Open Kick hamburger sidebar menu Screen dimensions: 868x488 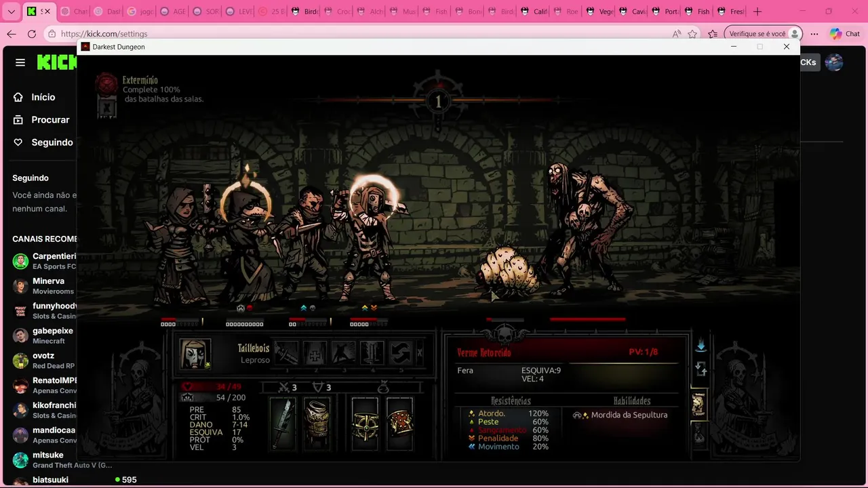coord(20,62)
